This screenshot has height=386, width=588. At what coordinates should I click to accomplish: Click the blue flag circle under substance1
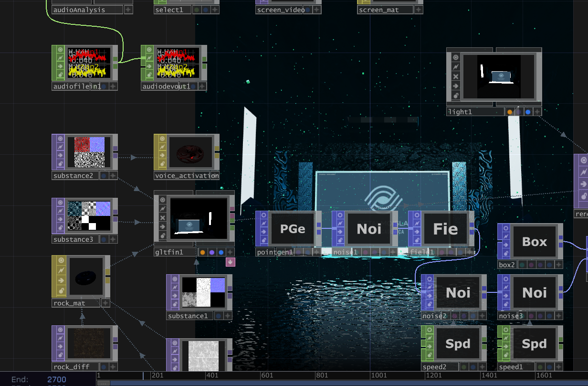pos(218,316)
